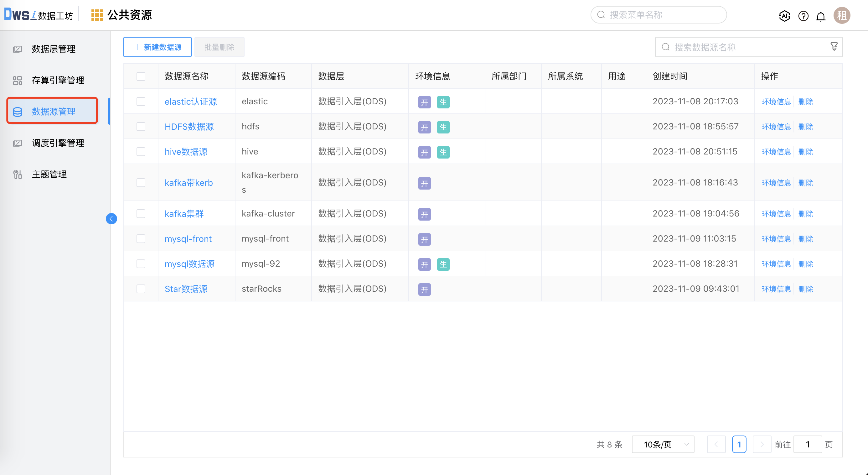The height and width of the screenshot is (475, 868).
Task: Open the elastic认证源 data source link
Action: 191,101
